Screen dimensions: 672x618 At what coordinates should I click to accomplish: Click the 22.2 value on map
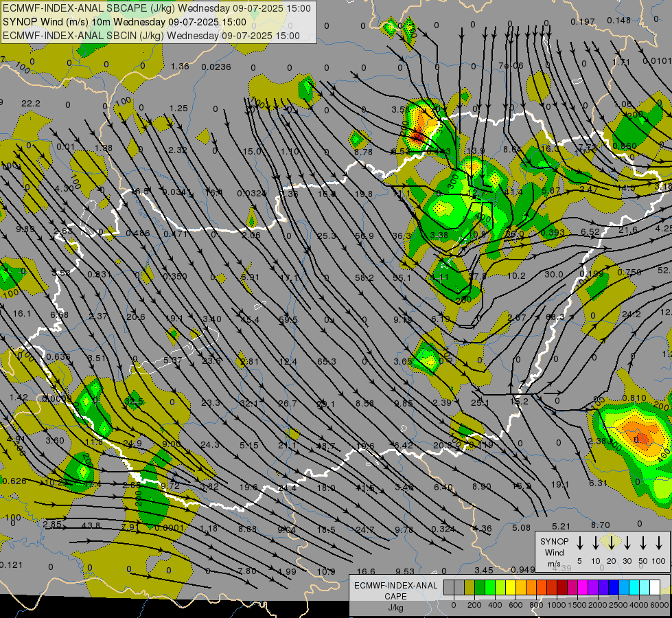coord(31,104)
